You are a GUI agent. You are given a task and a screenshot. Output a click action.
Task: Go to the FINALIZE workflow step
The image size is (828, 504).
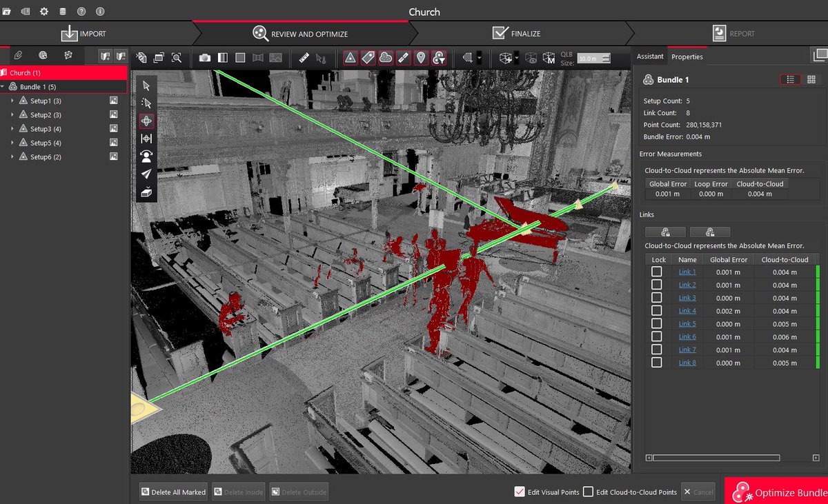click(516, 33)
